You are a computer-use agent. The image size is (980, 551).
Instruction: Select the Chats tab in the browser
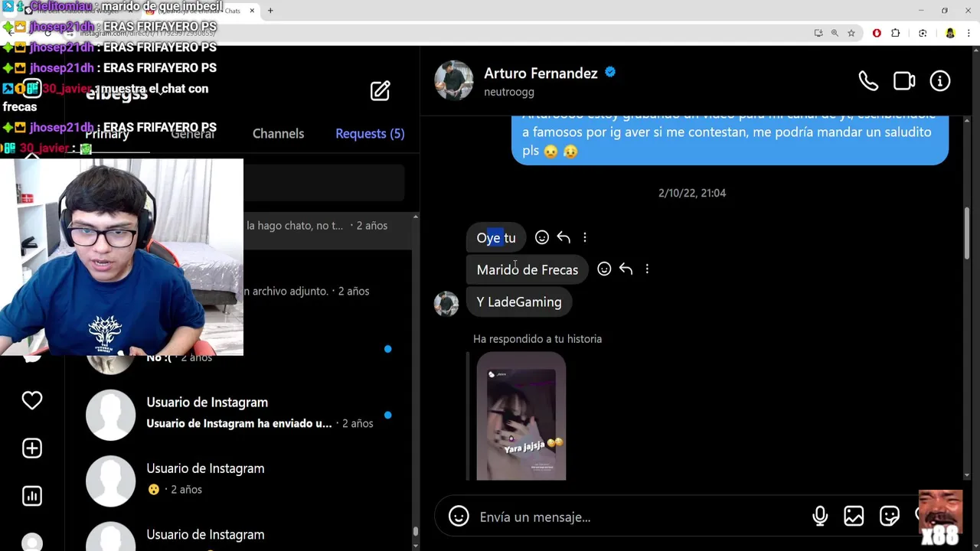pyautogui.click(x=201, y=11)
